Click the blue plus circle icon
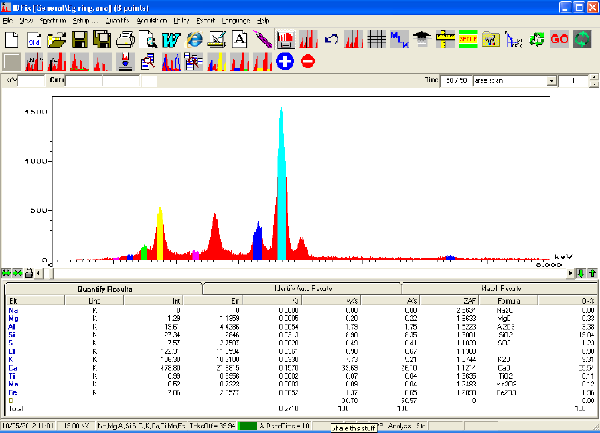The image size is (600, 433). (x=285, y=62)
